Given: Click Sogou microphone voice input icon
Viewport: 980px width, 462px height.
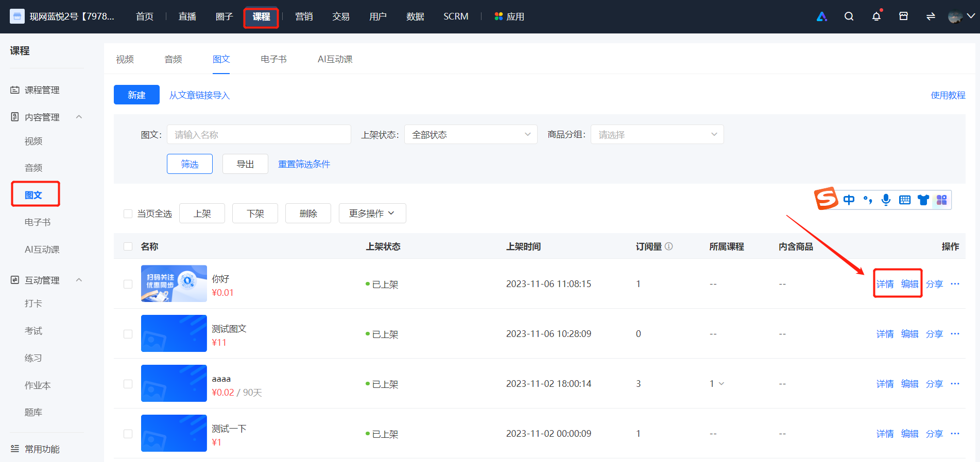Looking at the screenshot, I should pyautogui.click(x=886, y=200).
